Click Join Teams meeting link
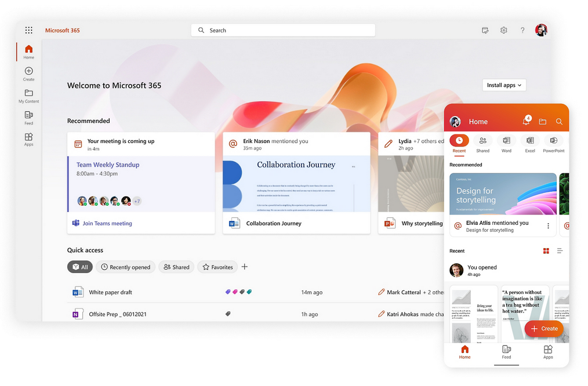The image size is (588, 386). click(x=107, y=223)
